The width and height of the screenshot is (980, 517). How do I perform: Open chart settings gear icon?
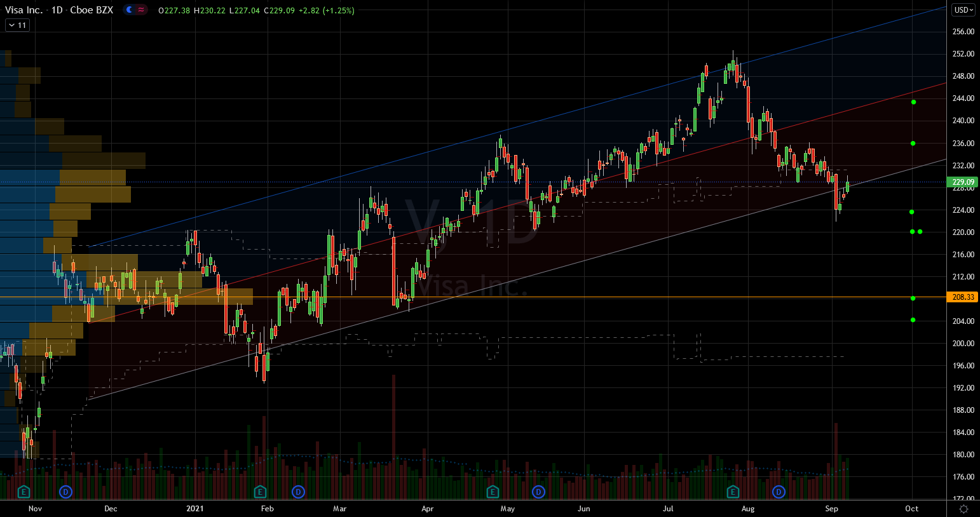(x=963, y=509)
